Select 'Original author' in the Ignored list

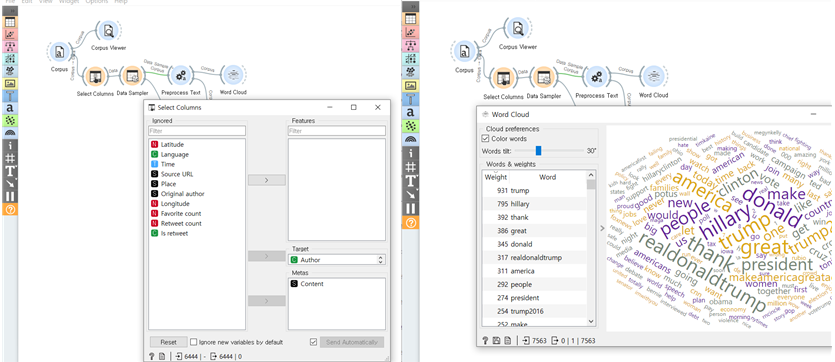pyautogui.click(x=197, y=194)
